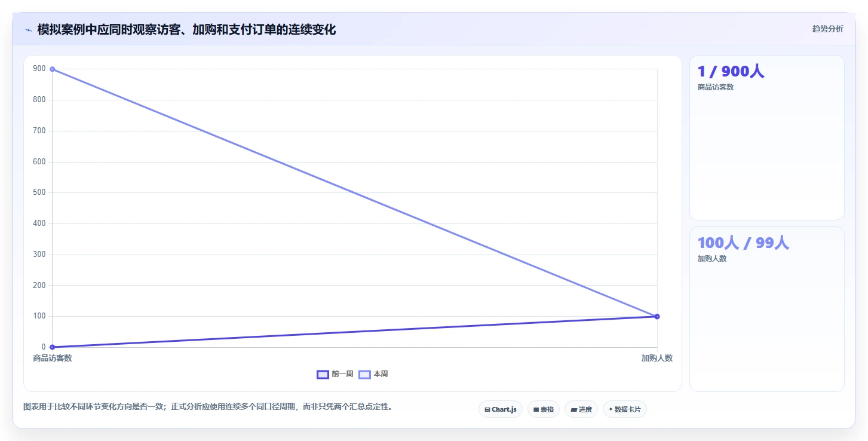
Task: Click the 前一周 legend color box
Action: [323, 374]
